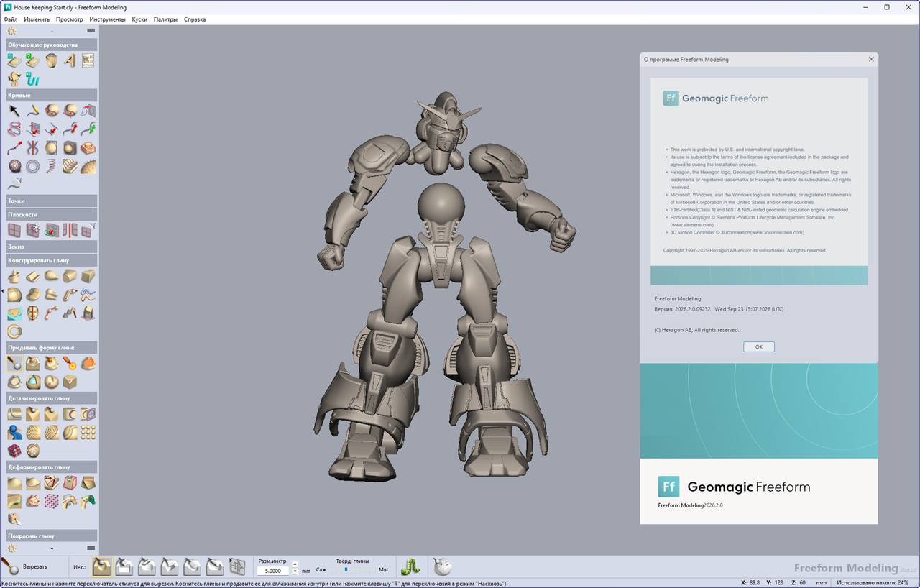Screen dimensions: 920x588
Task: Click the tool size field showing 5.0000
Action: (273, 571)
